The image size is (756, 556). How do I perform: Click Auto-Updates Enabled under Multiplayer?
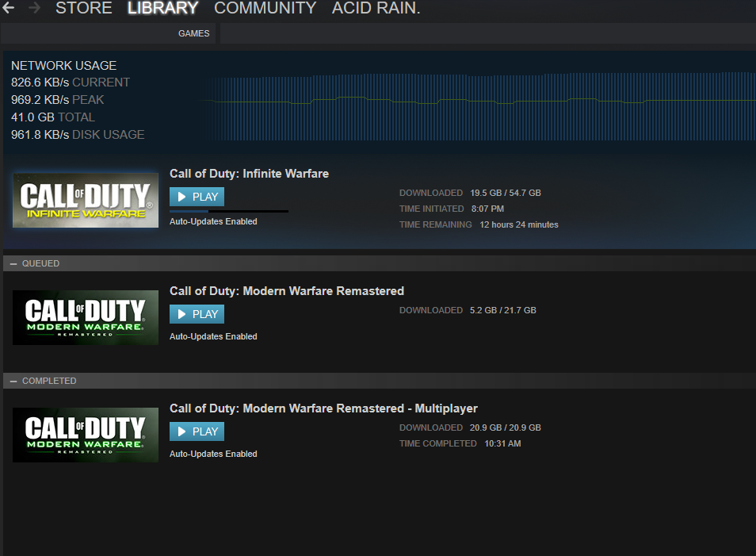(x=213, y=454)
